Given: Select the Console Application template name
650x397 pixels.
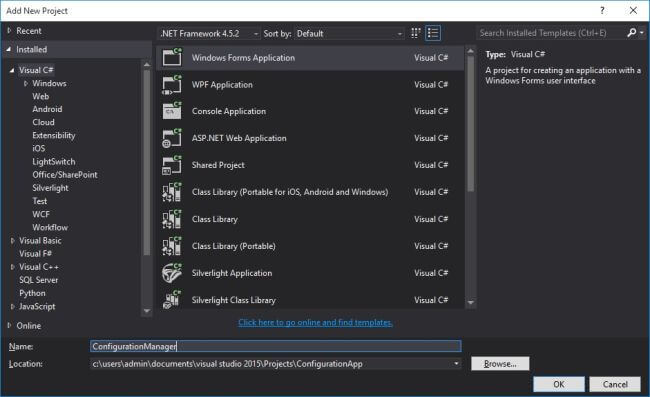Looking at the screenshot, I should click(x=229, y=111).
